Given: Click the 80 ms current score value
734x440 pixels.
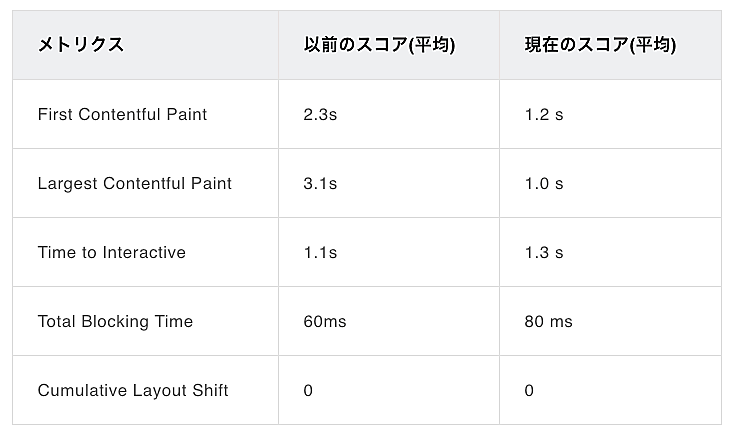Looking at the screenshot, I should [548, 321].
